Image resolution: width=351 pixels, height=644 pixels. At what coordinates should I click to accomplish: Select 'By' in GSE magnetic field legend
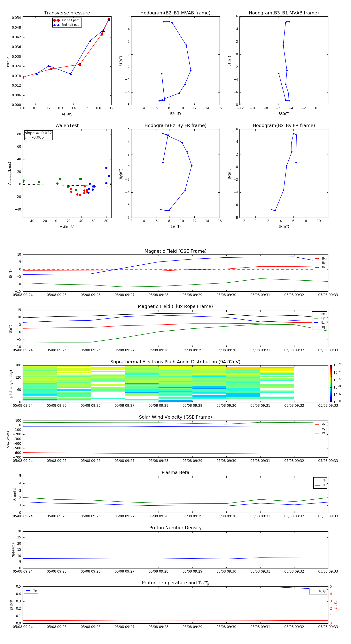point(320,263)
